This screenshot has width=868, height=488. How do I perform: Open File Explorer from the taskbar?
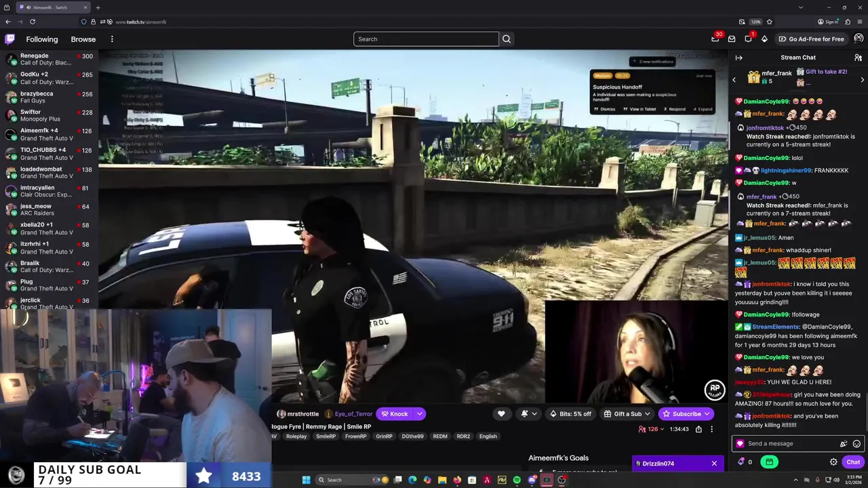point(442,480)
